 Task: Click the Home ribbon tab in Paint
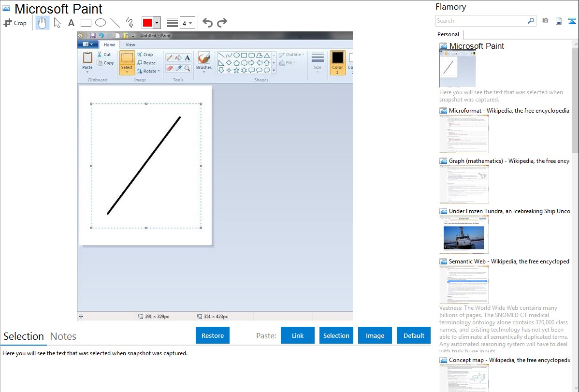(109, 44)
